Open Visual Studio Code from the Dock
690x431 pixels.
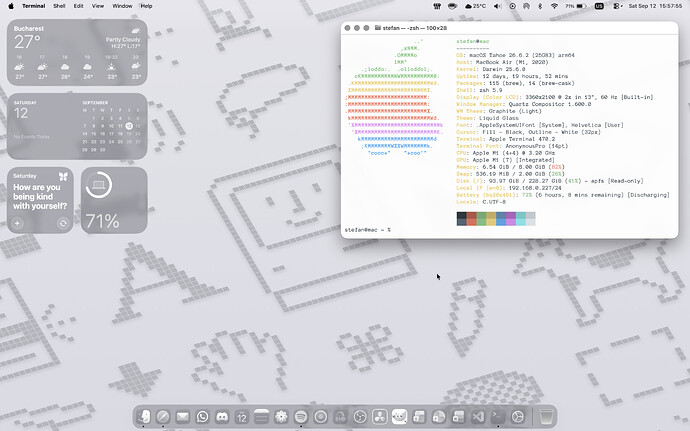tap(478, 416)
